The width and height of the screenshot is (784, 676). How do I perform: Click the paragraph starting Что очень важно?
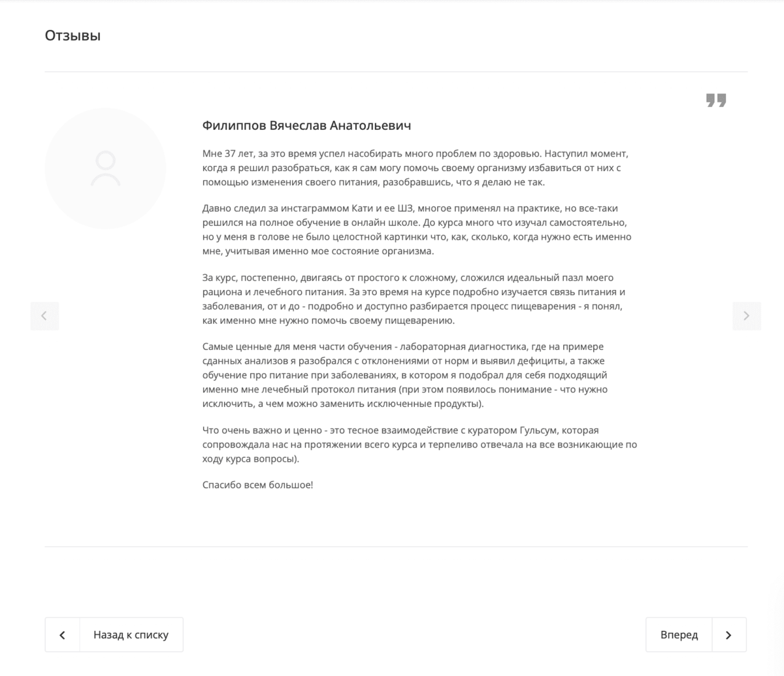coord(419,445)
